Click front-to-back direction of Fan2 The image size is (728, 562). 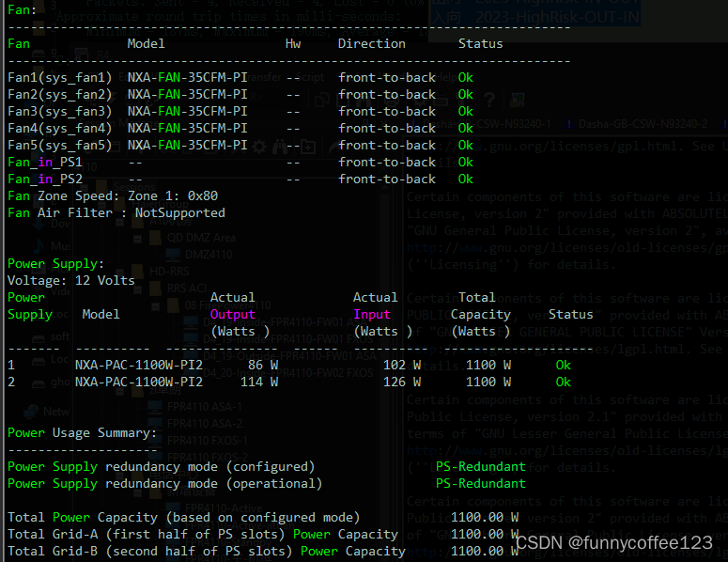[x=387, y=95]
